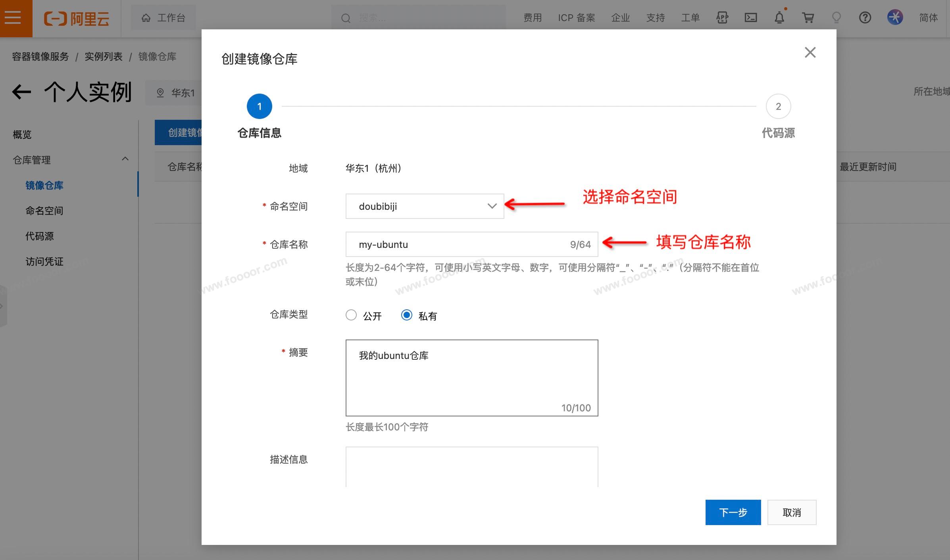This screenshot has height=560, width=950.
Task: Select the 公开 repository type
Action: tap(351, 315)
